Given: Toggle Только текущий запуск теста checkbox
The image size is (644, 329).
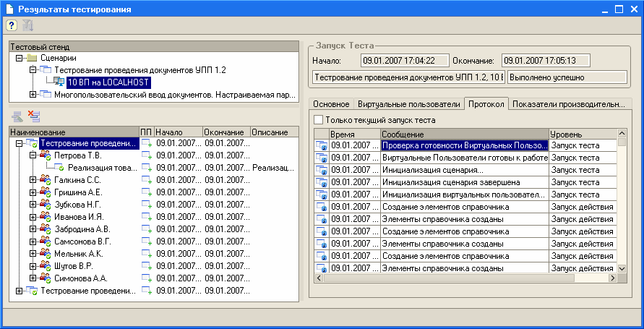Looking at the screenshot, I should coord(319,120).
